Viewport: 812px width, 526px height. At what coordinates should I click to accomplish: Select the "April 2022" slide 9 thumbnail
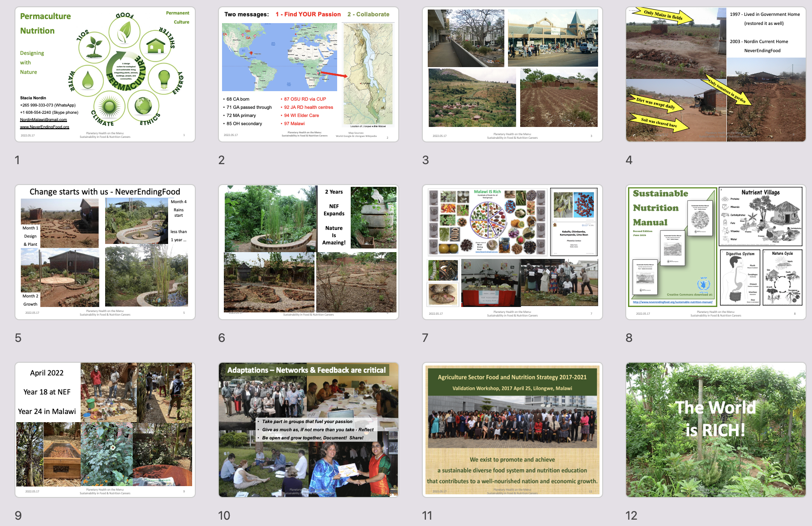(x=105, y=430)
